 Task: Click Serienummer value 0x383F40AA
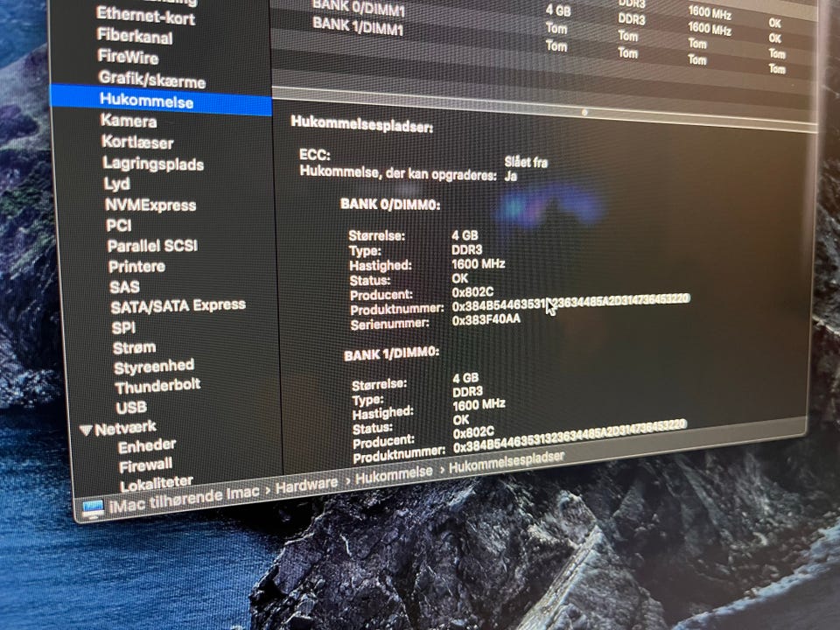coord(486,320)
